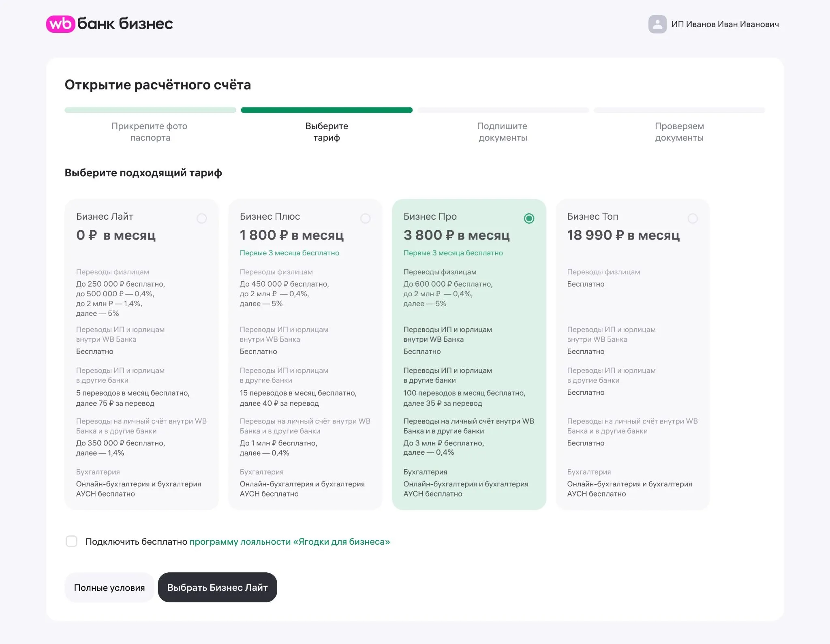This screenshot has height=644, width=830.
Task: Click «15 переводов в месяц бесплатно» text
Action: point(297,393)
